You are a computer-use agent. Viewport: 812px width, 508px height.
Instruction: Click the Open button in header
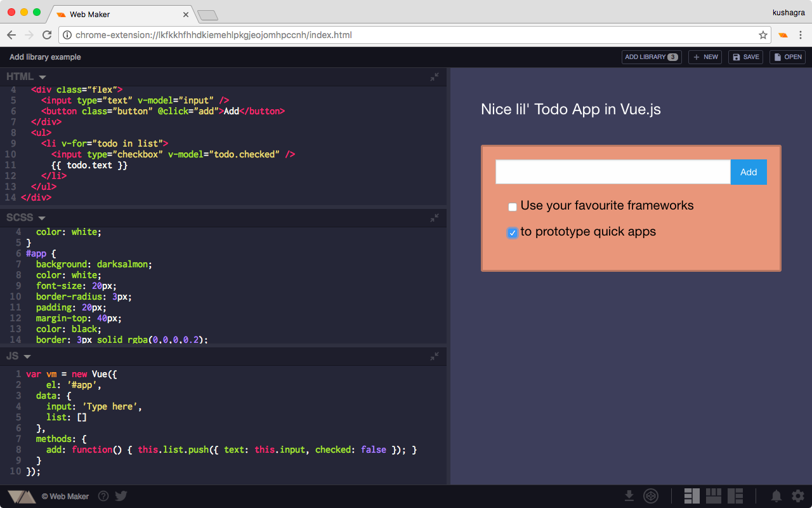click(x=787, y=57)
